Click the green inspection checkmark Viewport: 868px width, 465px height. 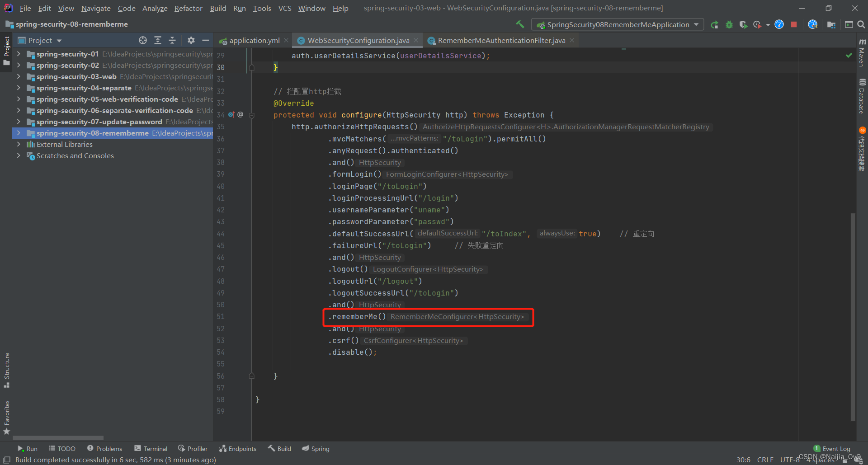tap(849, 55)
